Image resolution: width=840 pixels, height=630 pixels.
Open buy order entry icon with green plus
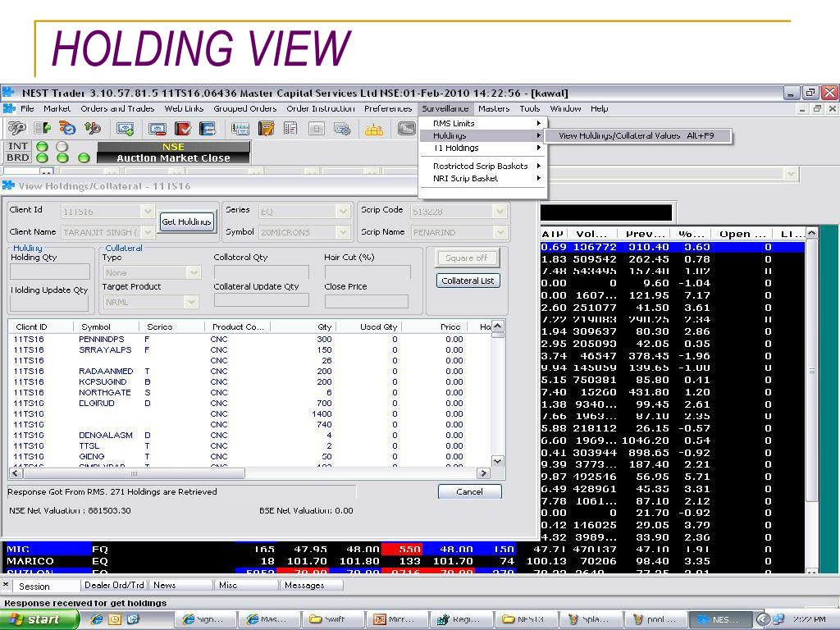[x=126, y=129]
